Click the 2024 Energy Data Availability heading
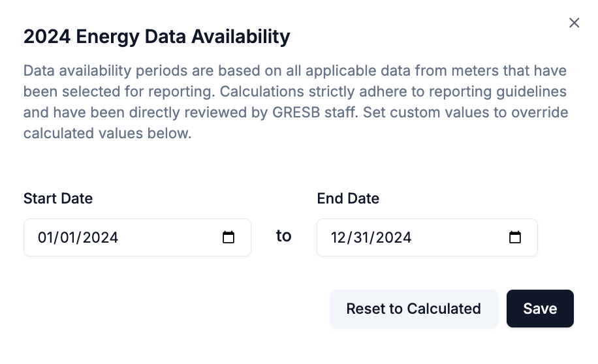This screenshot has width=598, height=364. [x=157, y=37]
